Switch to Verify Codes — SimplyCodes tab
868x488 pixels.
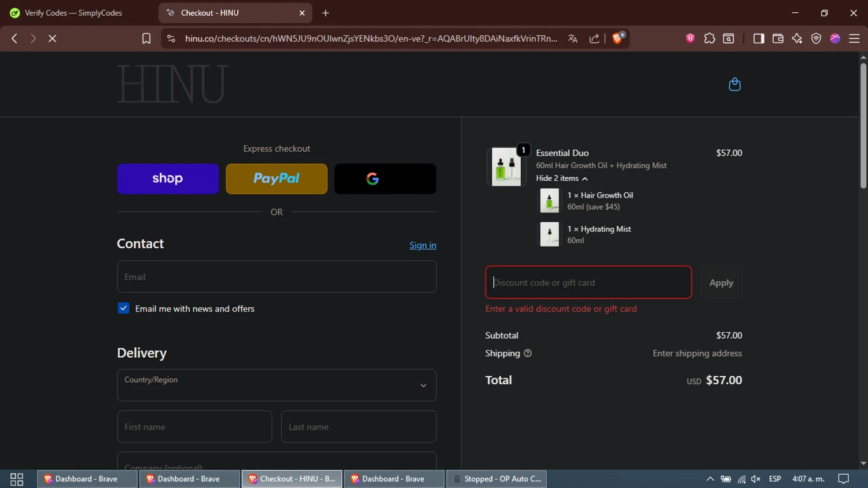73,13
